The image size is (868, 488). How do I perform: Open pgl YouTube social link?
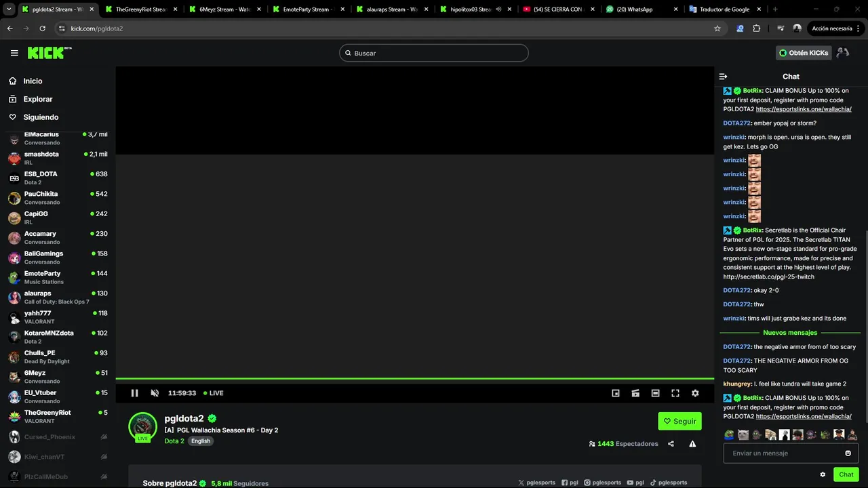(635, 483)
